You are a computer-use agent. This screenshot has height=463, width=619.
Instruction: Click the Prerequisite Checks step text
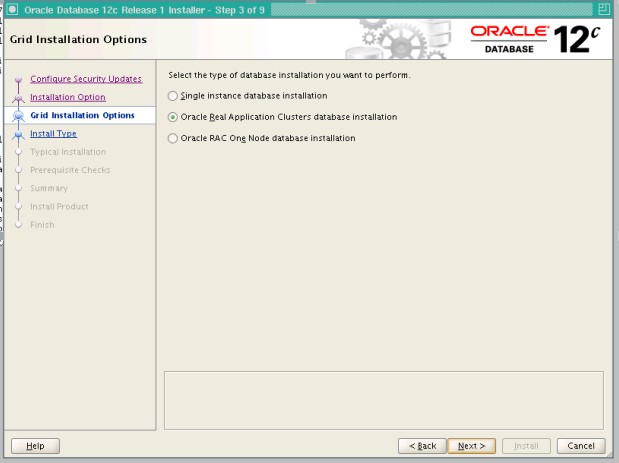[x=70, y=170]
